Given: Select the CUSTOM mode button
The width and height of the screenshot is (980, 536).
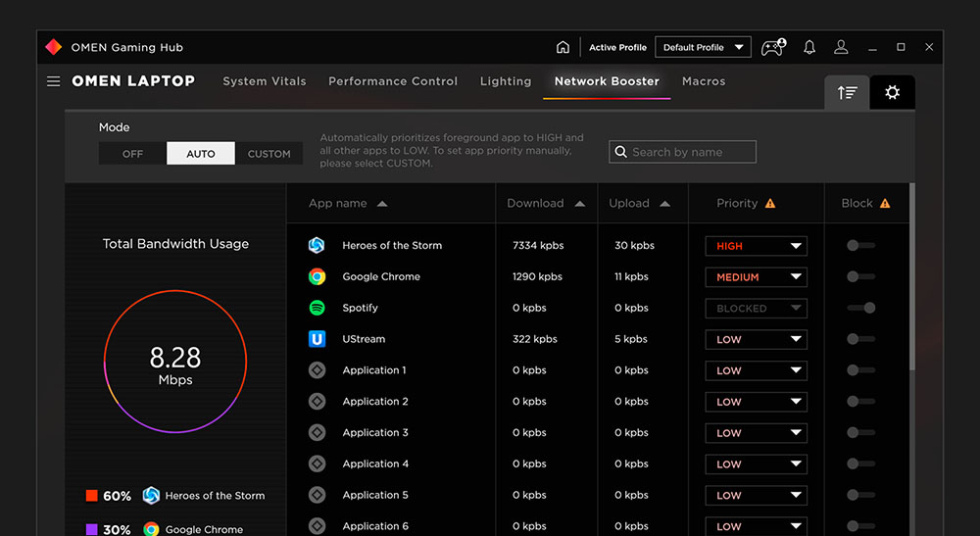Looking at the screenshot, I should point(269,154).
